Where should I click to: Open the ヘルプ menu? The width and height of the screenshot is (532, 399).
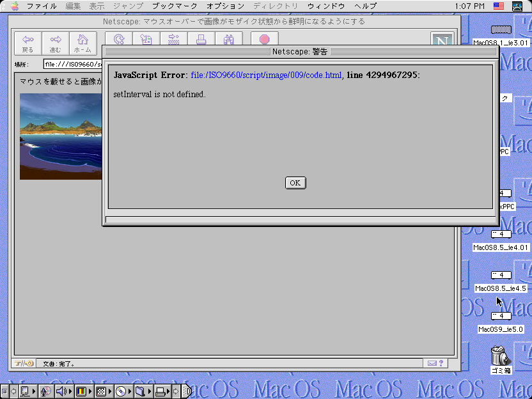pyautogui.click(x=365, y=6)
